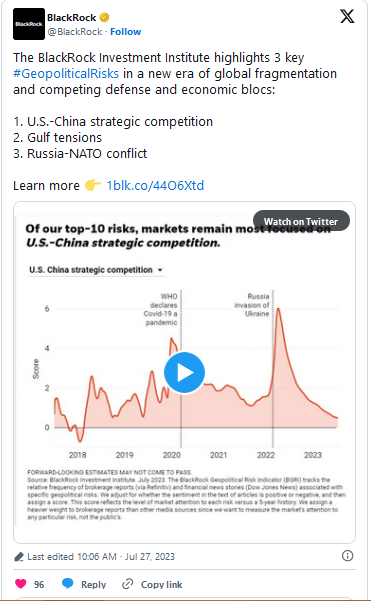
Task: Click the BlackRock display name
Action: 72,18
